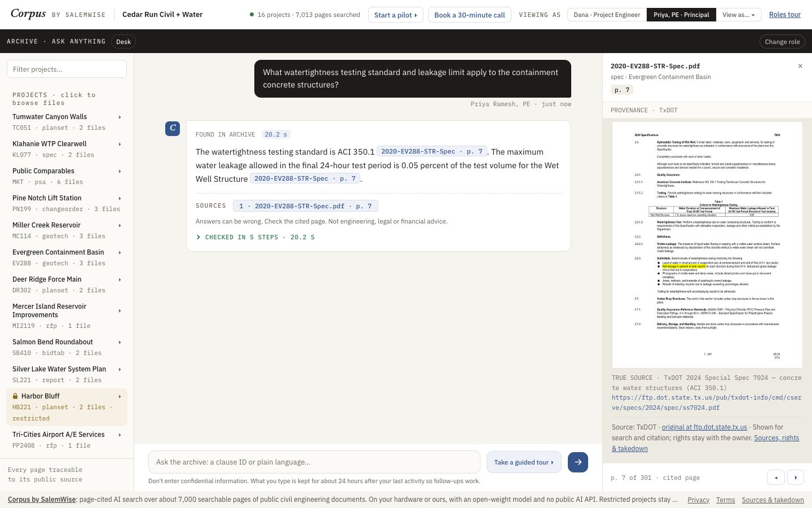Click the lock icon on Harbor Bluff
Screen dimensions: 812x508
pos(15,396)
